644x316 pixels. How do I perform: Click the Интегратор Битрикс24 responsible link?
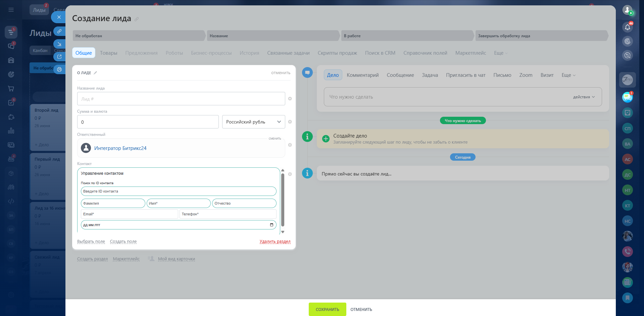point(120,148)
